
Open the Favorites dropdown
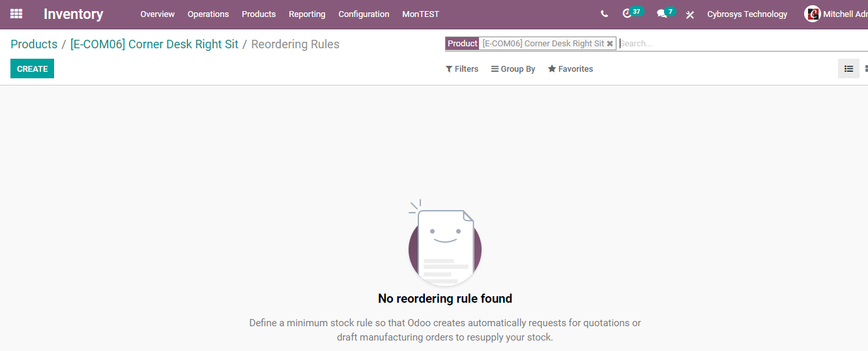pyautogui.click(x=570, y=69)
